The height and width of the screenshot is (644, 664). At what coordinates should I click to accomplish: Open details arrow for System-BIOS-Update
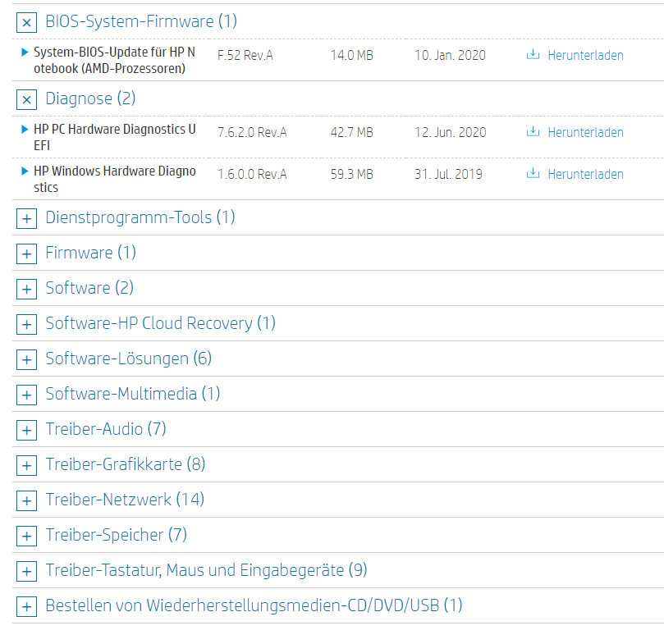tap(25, 52)
